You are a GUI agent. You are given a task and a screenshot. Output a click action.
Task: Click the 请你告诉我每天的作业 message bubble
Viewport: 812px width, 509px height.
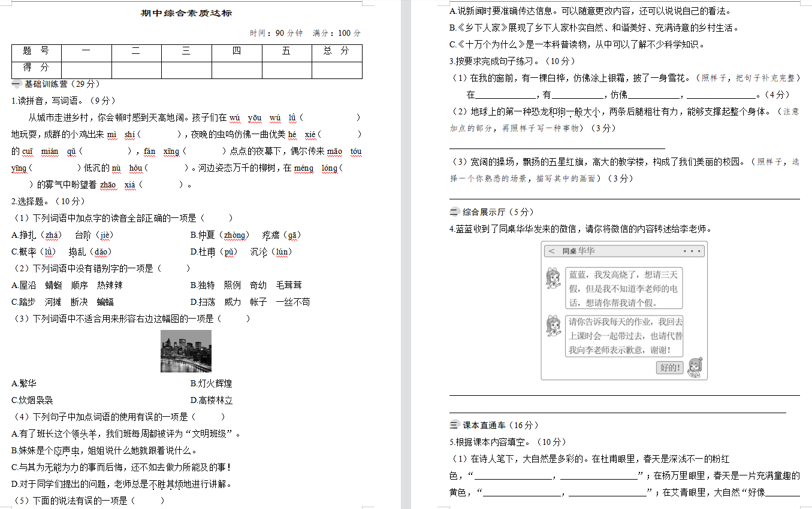click(x=624, y=337)
